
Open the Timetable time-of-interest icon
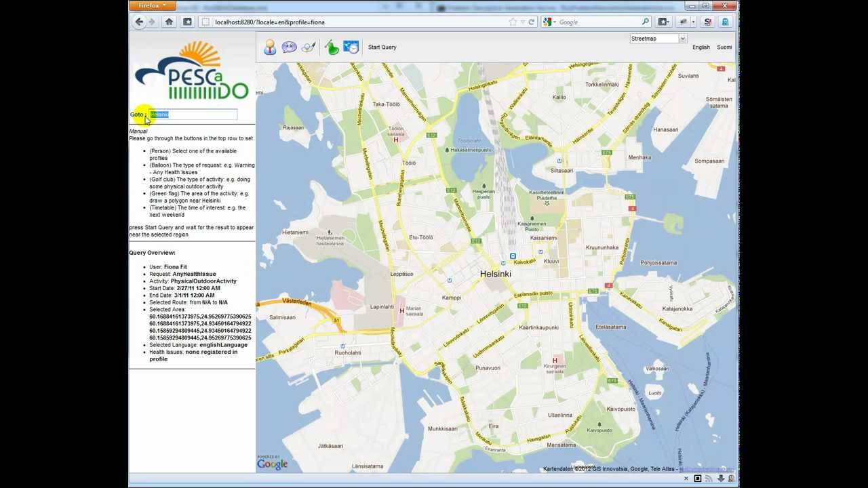click(351, 47)
